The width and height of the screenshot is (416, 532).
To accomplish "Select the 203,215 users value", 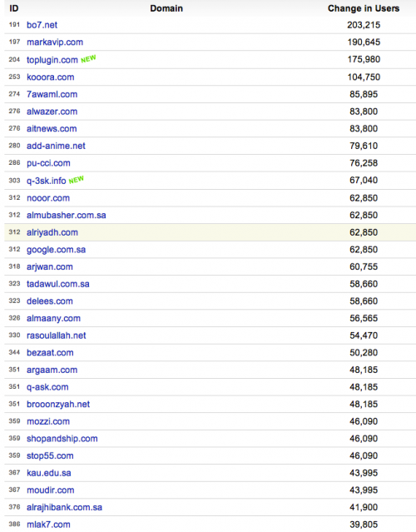I will click(364, 25).
